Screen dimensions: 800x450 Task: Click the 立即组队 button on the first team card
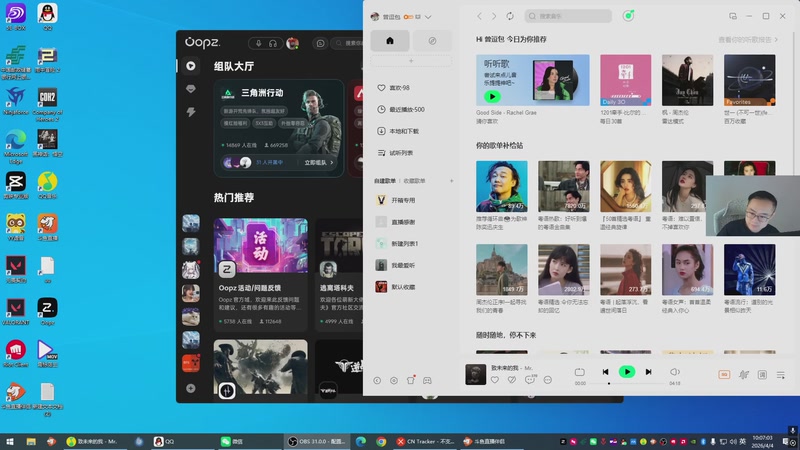click(x=318, y=163)
